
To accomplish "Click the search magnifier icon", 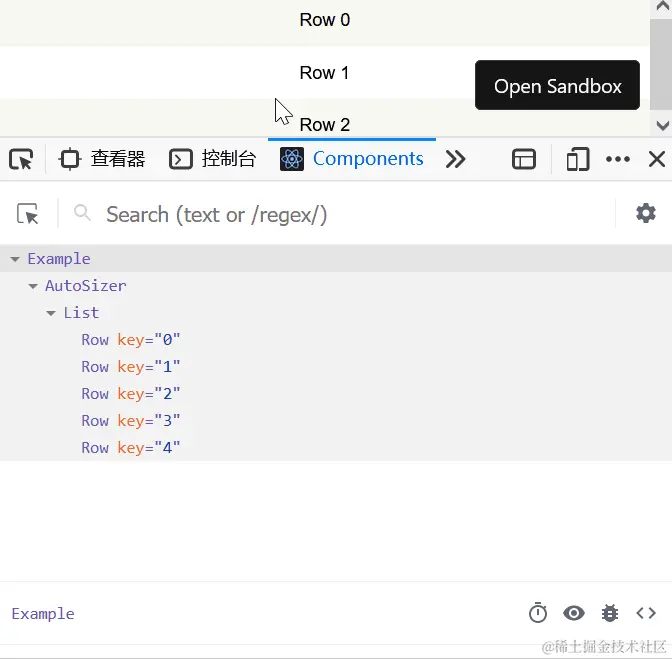I will coord(82,213).
